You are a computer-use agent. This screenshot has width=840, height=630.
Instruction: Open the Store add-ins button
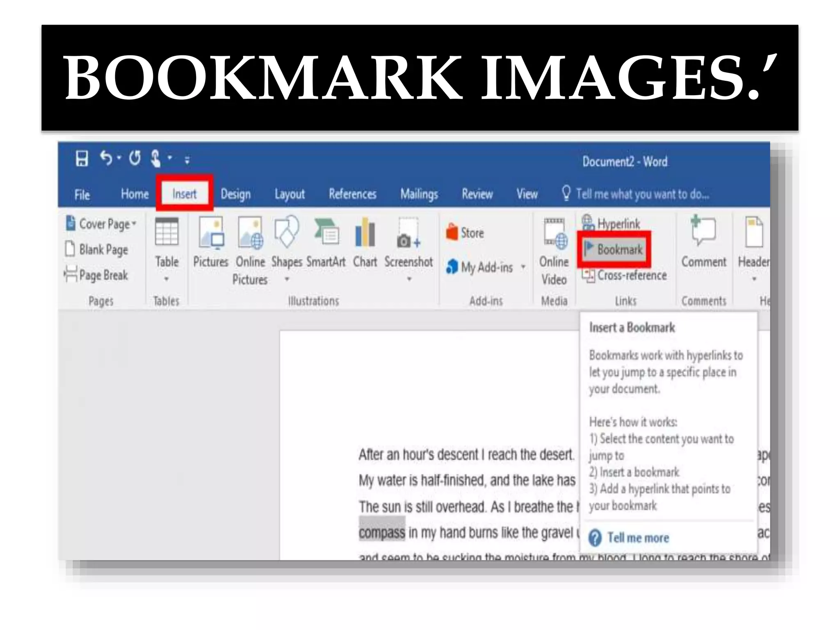coord(465,233)
